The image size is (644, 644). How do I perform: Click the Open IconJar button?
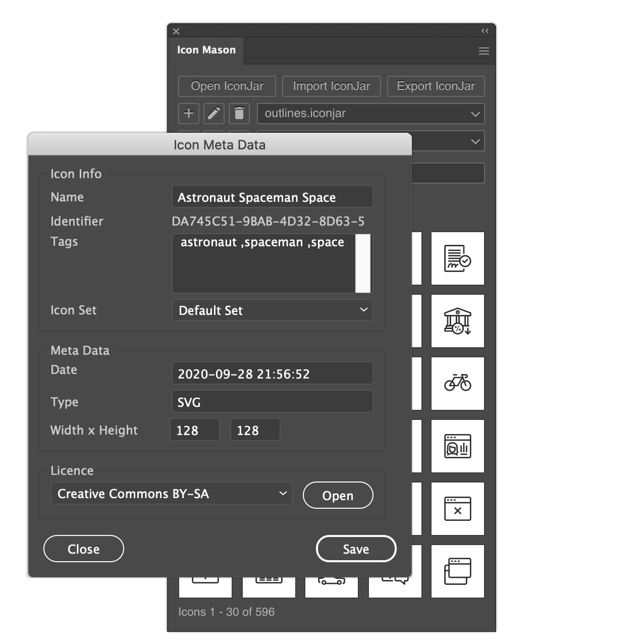[x=227, y=86]
